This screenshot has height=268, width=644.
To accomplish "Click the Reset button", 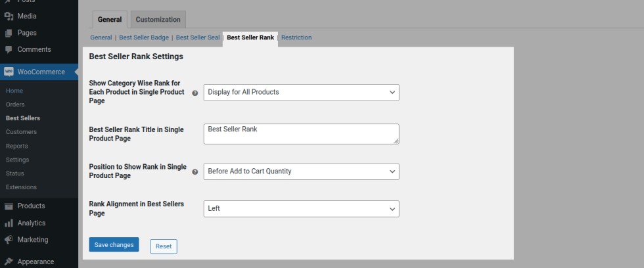I will pyautogui.click(x=164, y=246).
